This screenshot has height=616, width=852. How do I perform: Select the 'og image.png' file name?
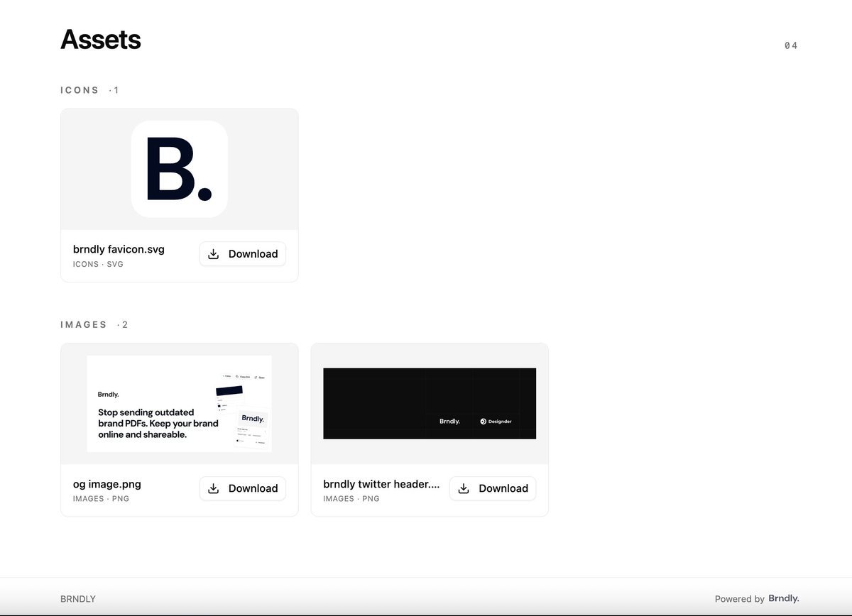pos(107,484)
